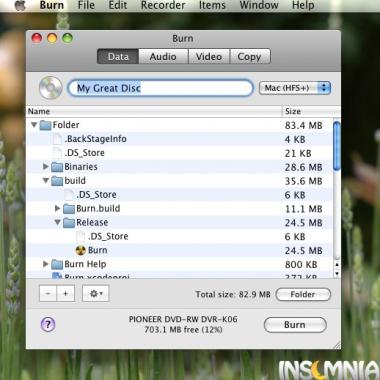Click the My Great Disc name field
The width and height of the screenshot is (380, 380).
click(x=161, y=88)
